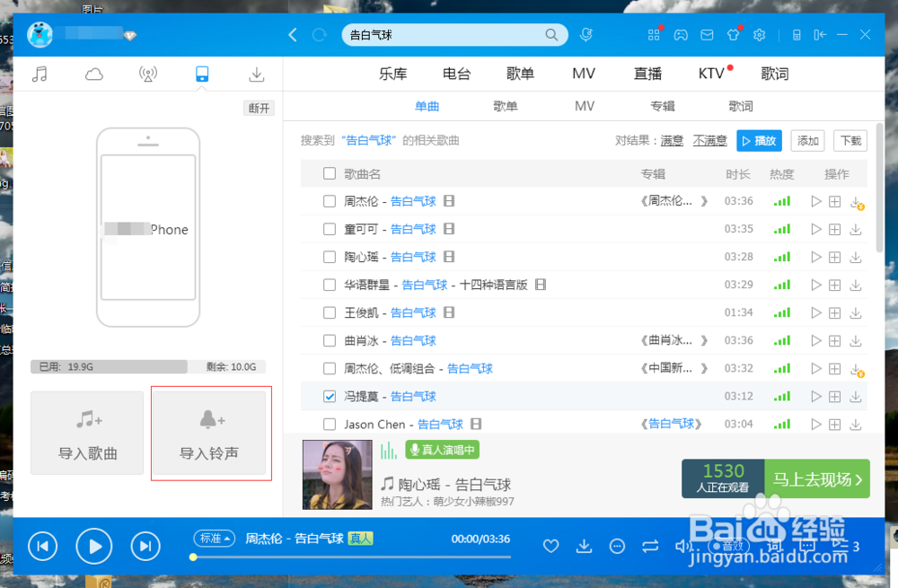Click the listen-to-identify song icon
898x588 pixels.
[x=585, y=35]
